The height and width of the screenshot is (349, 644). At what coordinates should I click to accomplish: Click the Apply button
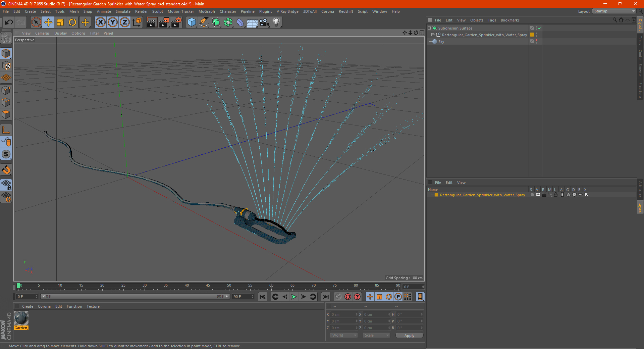tap(409, 336)
